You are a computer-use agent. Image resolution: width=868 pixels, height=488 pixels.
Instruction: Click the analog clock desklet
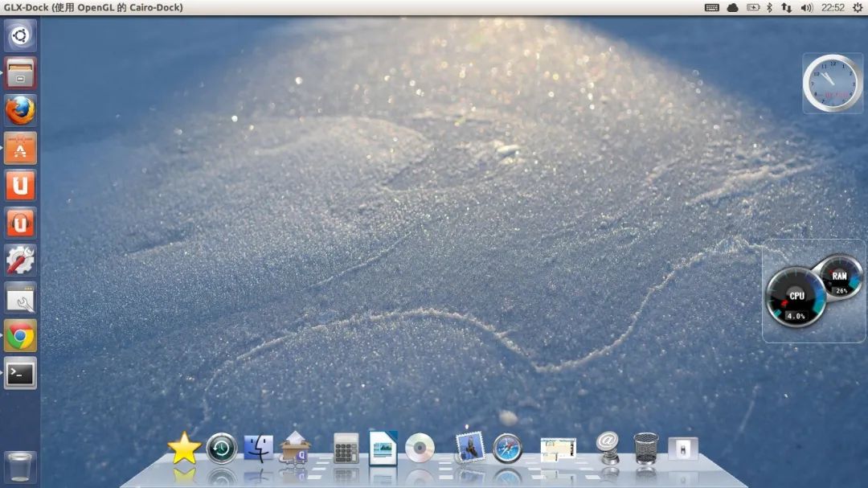click(x=832, y=83)
